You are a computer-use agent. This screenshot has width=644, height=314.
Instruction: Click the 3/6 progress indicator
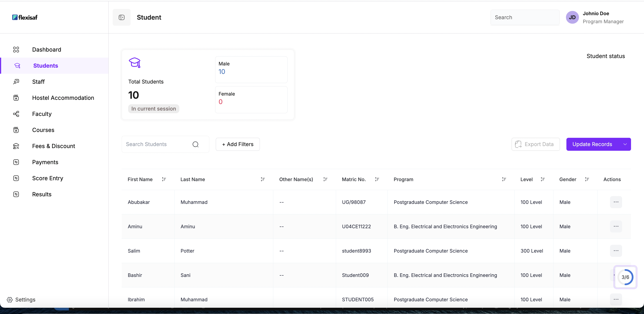(625, 277)
